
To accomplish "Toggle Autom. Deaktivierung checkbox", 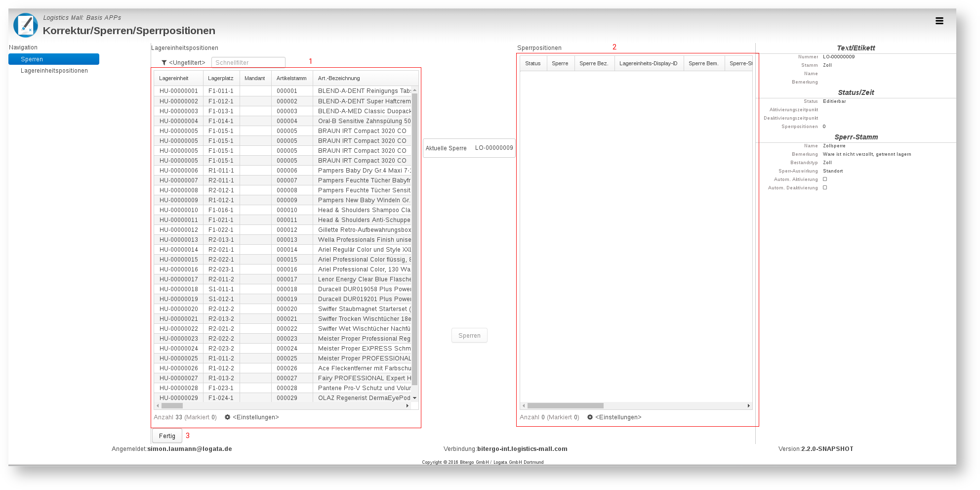I will [825, 188].
